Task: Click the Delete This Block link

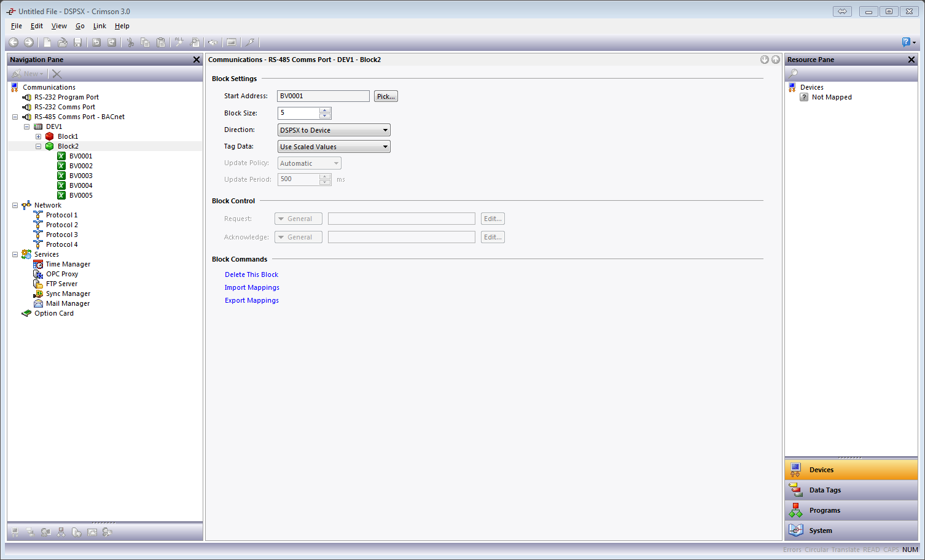Action: [251, 274]
